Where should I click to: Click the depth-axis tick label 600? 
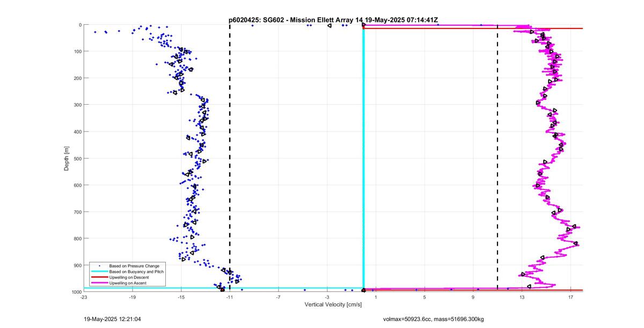tap(77, 185)
